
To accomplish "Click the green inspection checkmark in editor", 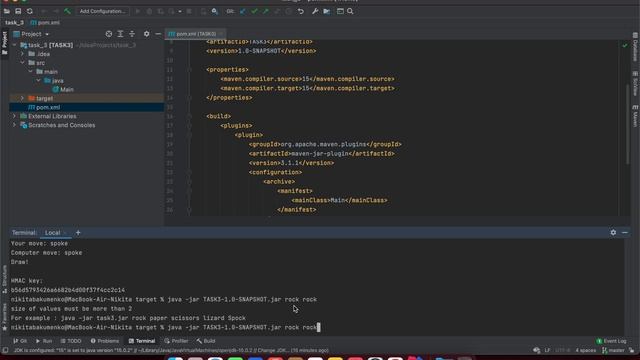I will click(x=625, y=45).
